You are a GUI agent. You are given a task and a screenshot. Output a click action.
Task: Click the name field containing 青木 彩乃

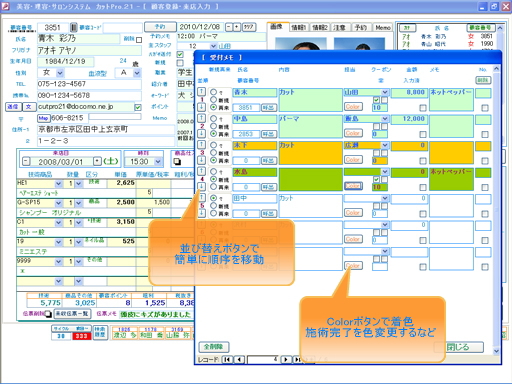78,39
